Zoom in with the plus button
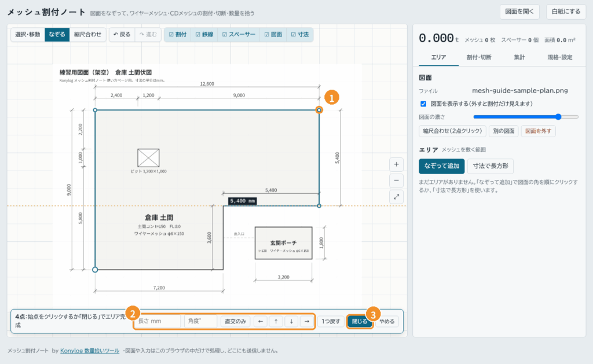The image size is (593, 364). click(396, 164)
